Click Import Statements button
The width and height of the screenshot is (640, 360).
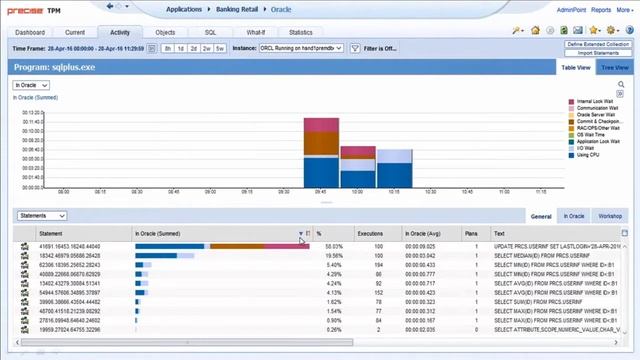(598, 53)
